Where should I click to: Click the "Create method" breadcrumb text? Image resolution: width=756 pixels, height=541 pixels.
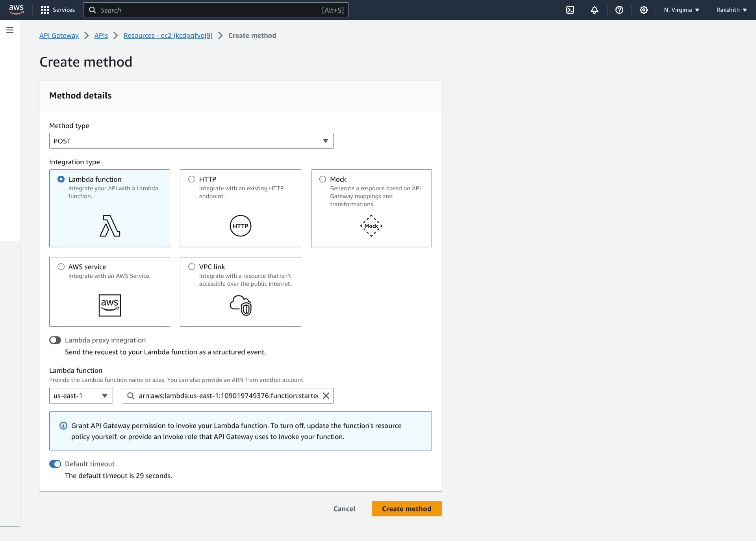pos(252,35)
